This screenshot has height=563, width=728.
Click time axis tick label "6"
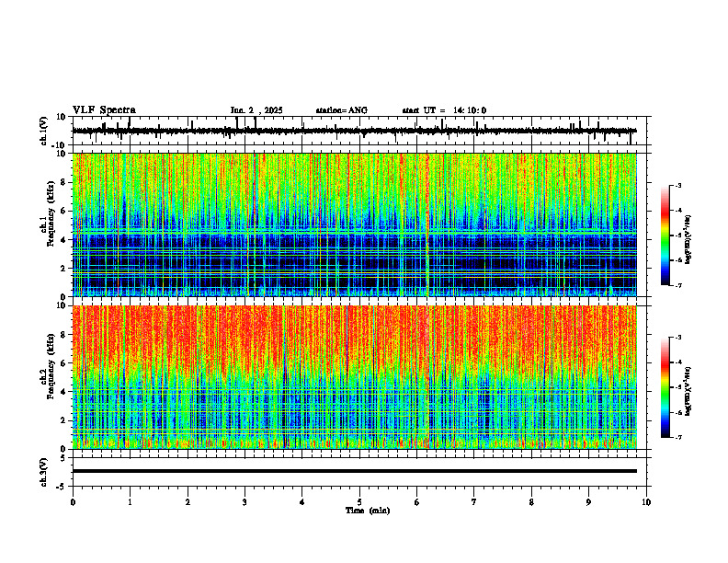(417, 502)
